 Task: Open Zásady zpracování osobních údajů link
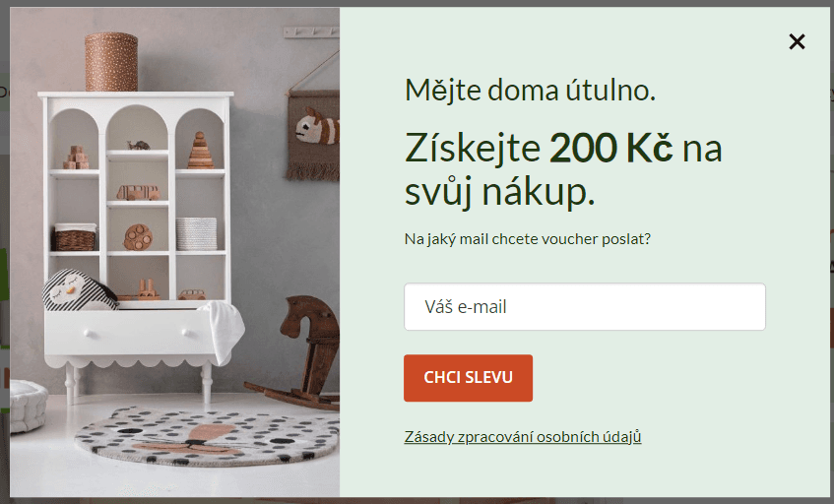click(x=523, y=437)
